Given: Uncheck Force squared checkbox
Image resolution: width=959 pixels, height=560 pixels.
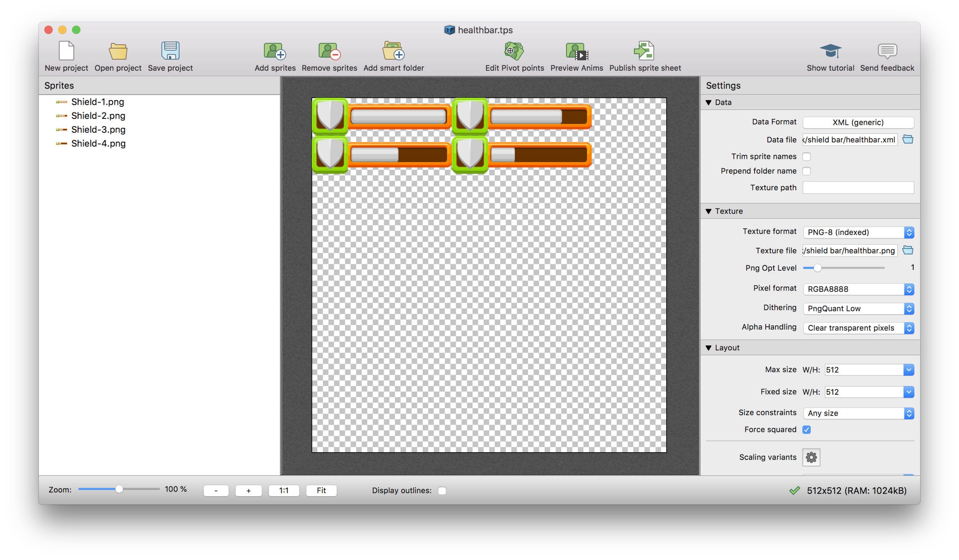Looking at the screenshot, I should (806, 430).
